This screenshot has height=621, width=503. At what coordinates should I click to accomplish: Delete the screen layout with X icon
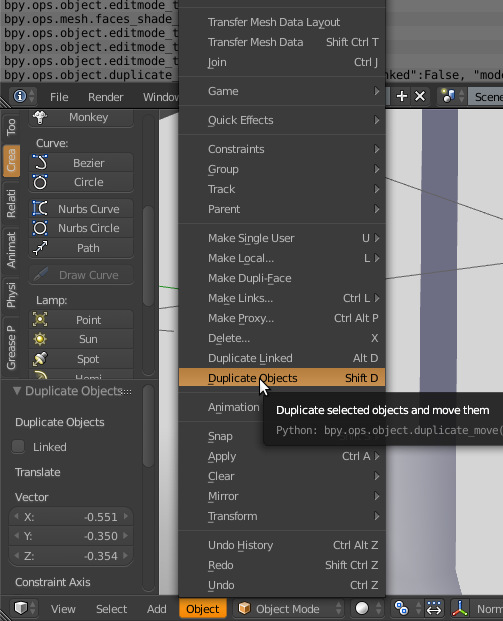[420, 96]
